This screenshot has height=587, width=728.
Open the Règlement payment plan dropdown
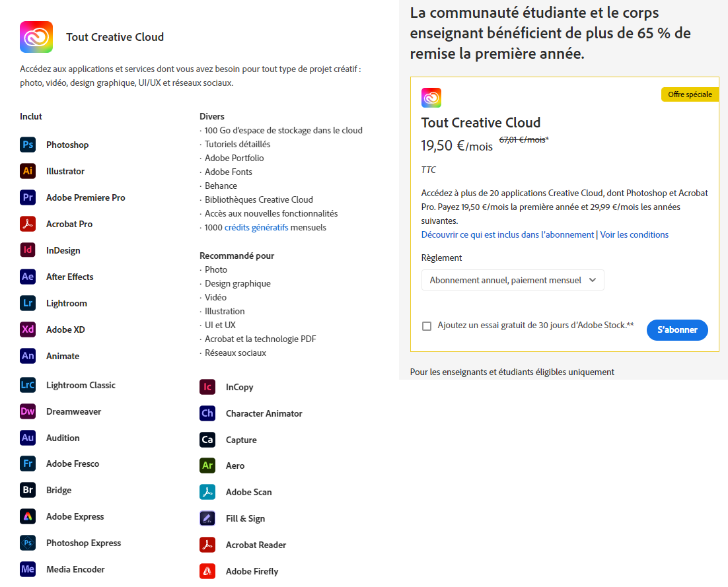513,280
